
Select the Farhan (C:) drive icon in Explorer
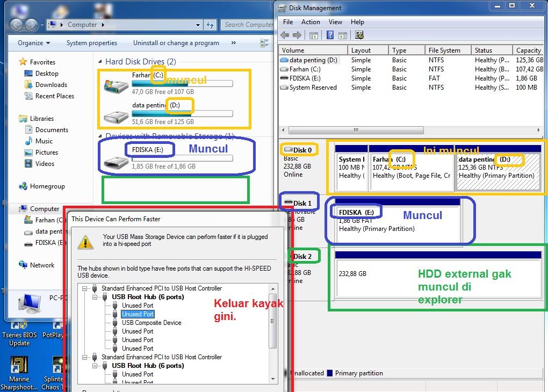(x=116, y=86)
